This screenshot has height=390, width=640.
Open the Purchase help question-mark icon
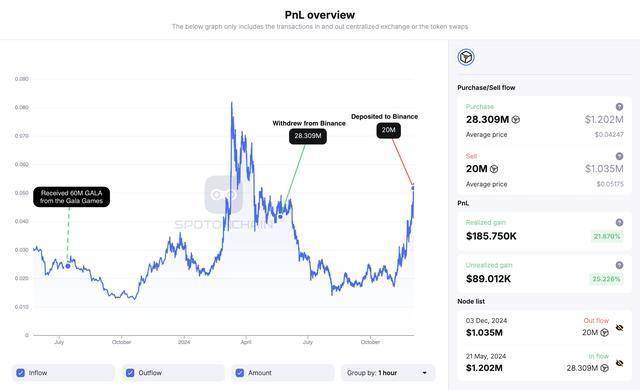[619, 107]
